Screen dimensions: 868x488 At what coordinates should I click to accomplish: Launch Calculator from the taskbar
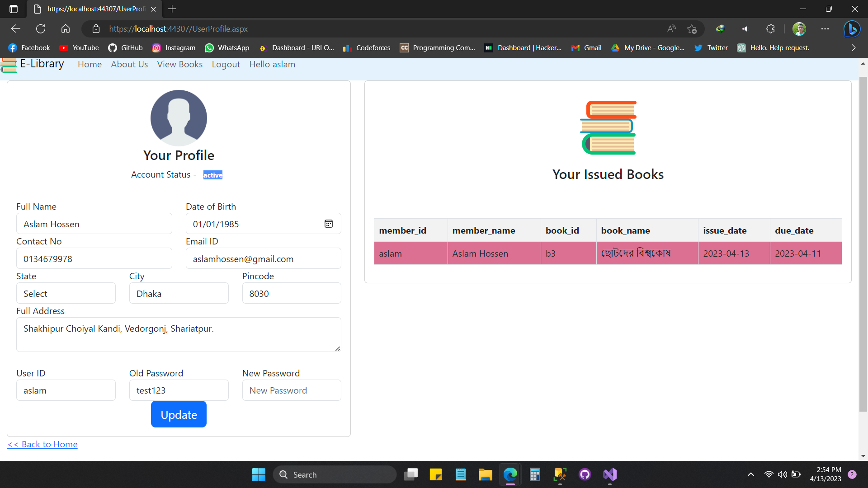click(x=535, y=474)
